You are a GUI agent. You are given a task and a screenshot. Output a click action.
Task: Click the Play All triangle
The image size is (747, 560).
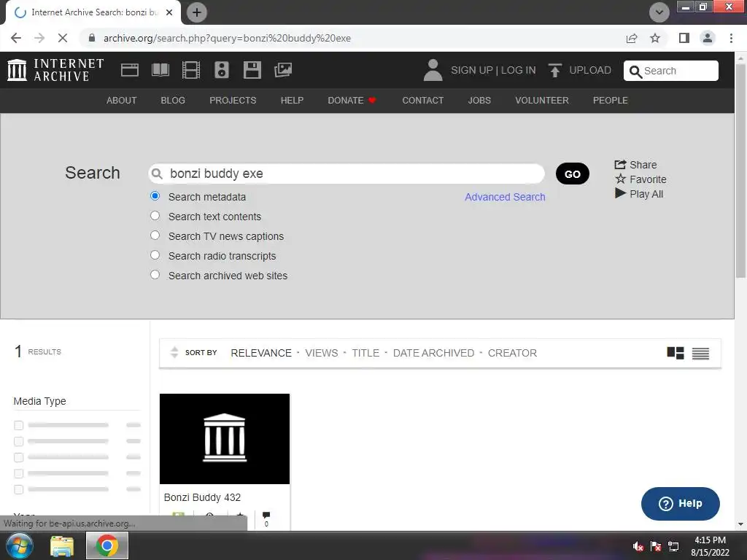pos(639,194)
